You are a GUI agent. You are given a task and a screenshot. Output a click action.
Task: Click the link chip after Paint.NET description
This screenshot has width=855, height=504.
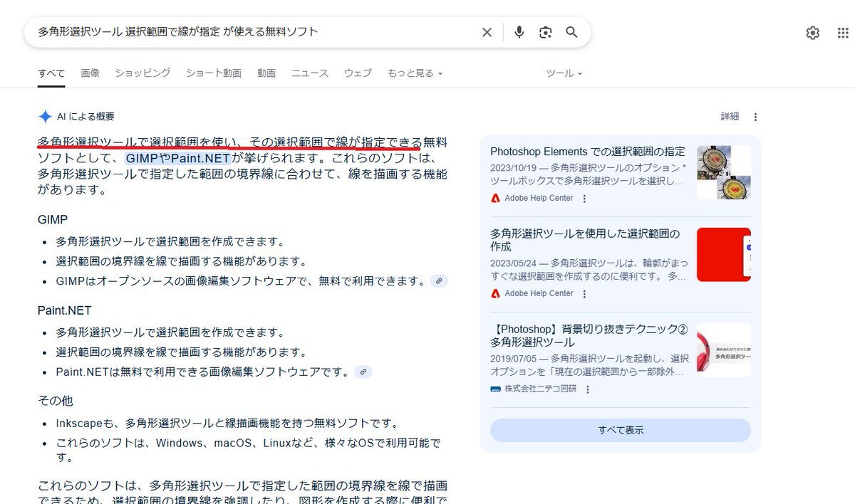(363, 372)
